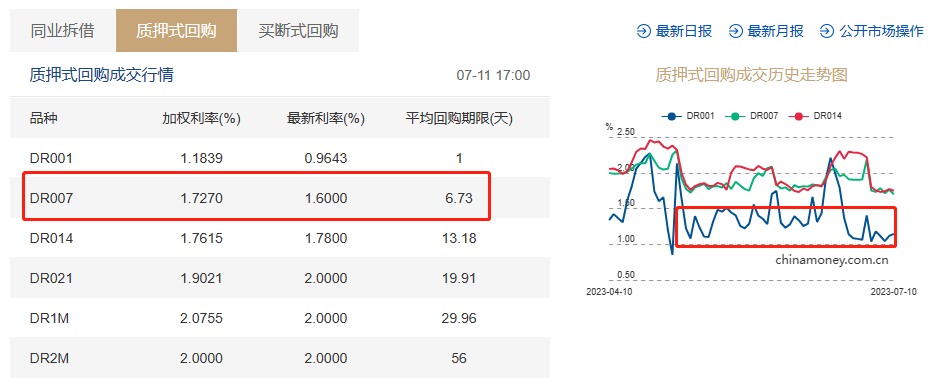Click the arrow icon beside 最新日报
The image size is (950, 385).
click(x=644, y=31)
